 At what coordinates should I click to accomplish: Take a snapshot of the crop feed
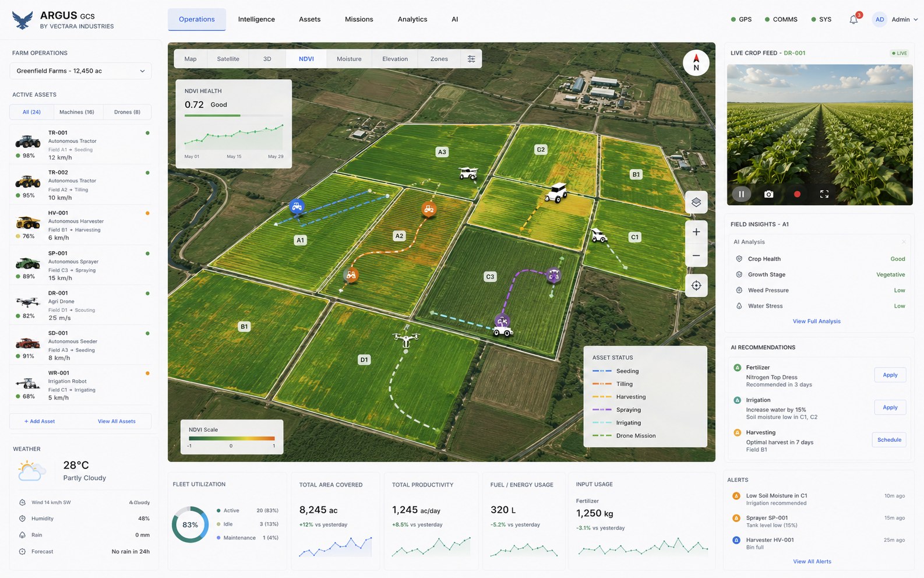768,194
